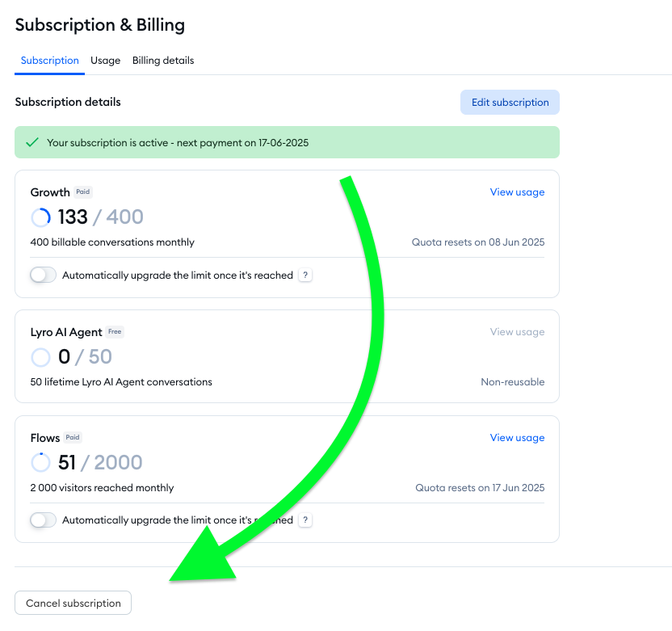This screenshot has height=631, width=672.
Task: Click the grayed View usage for Lyro AI Agent
Action: point(517,331)
